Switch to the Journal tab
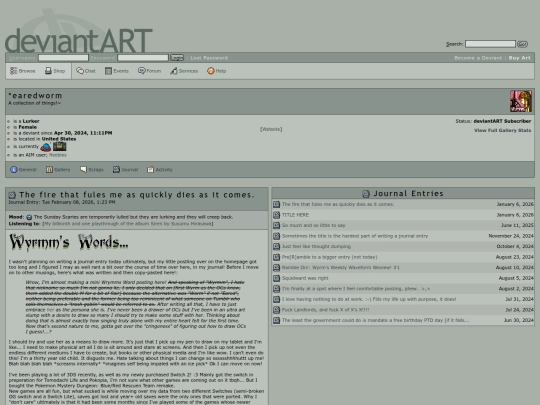The image size is (540, 405). (125, 169)
